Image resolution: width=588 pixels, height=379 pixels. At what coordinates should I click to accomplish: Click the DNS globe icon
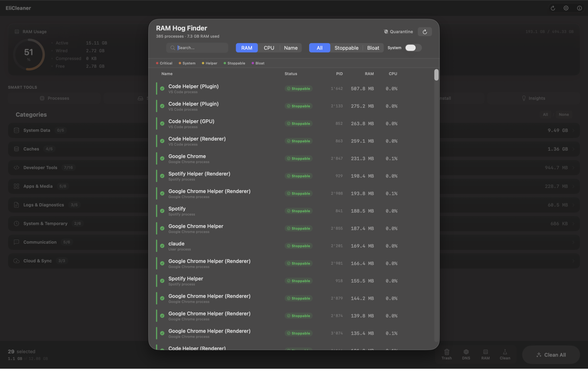pyautogui.click(x=466, y=355)
